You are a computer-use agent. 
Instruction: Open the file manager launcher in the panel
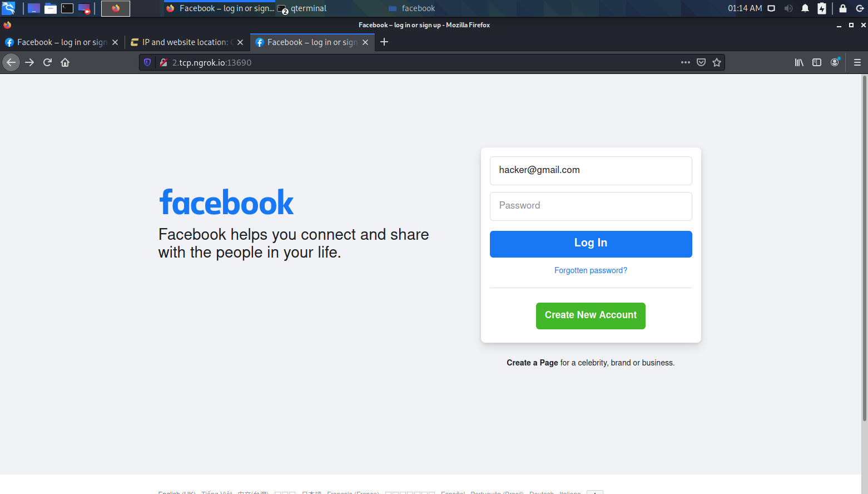click(x=51, y=8)
